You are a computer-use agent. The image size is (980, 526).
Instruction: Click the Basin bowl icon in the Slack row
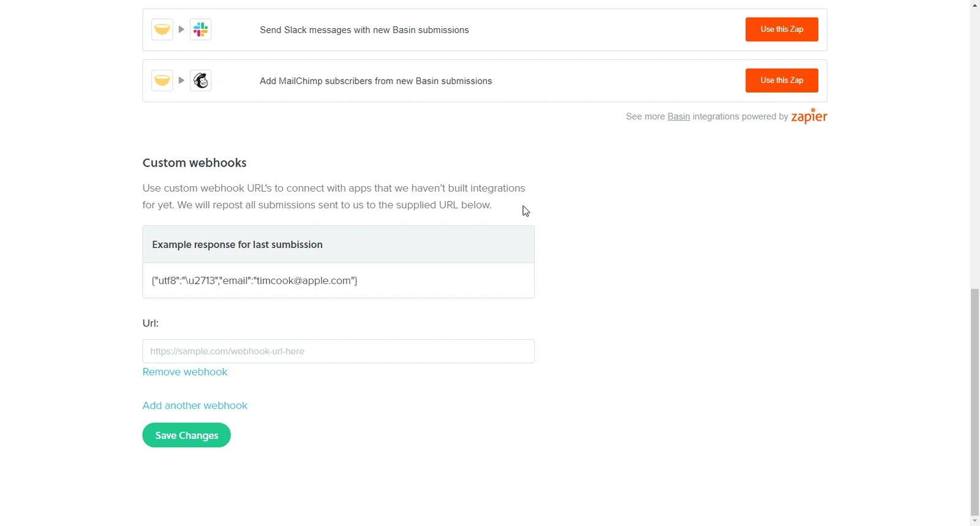tap(162, 29)
